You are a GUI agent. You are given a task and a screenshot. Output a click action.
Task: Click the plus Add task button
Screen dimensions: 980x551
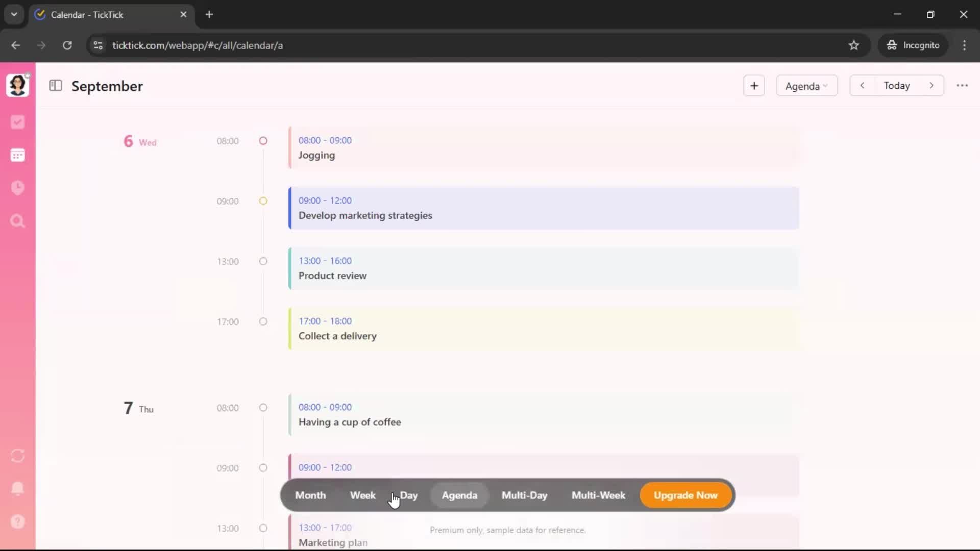[754, 86]
